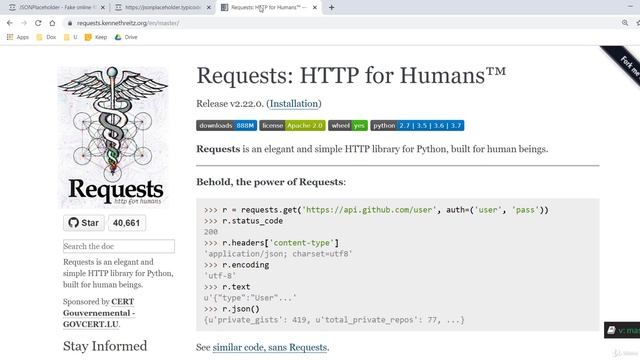Open the Keep bookmark
The width and height of the screenshot is (640, 360).
click(96, 37)
